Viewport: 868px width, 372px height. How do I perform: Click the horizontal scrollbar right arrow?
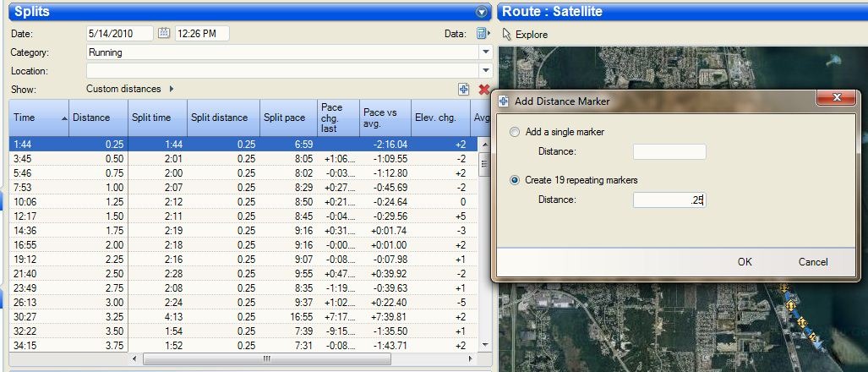[x=470, y=358]
